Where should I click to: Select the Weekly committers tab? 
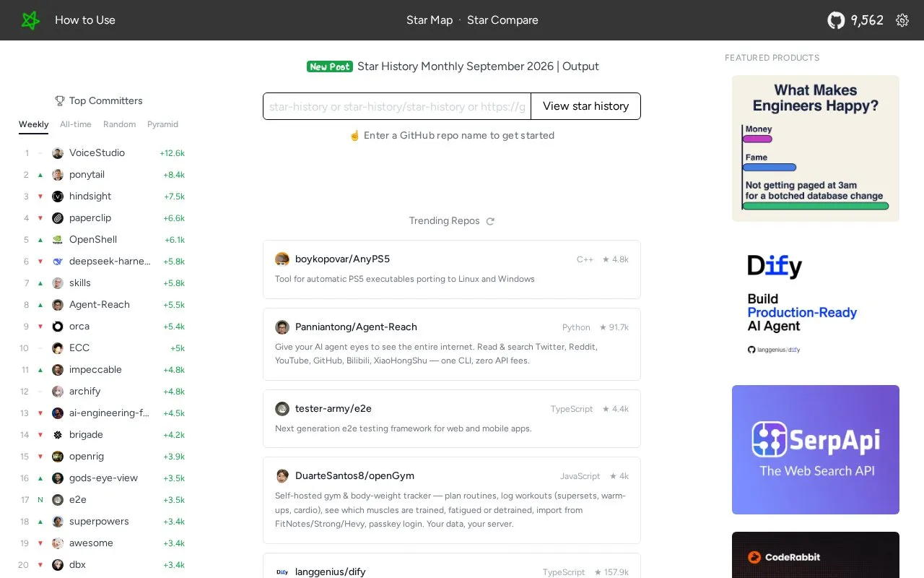point(34,124)
